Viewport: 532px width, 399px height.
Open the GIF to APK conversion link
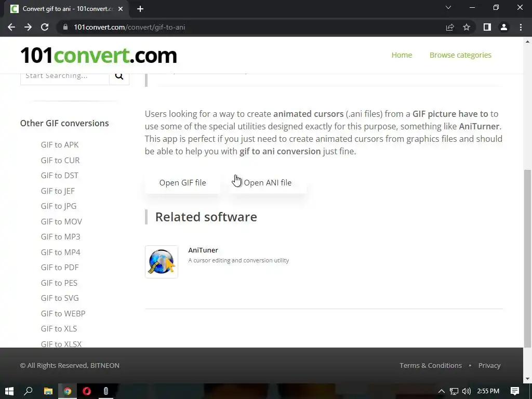[60, 145]
